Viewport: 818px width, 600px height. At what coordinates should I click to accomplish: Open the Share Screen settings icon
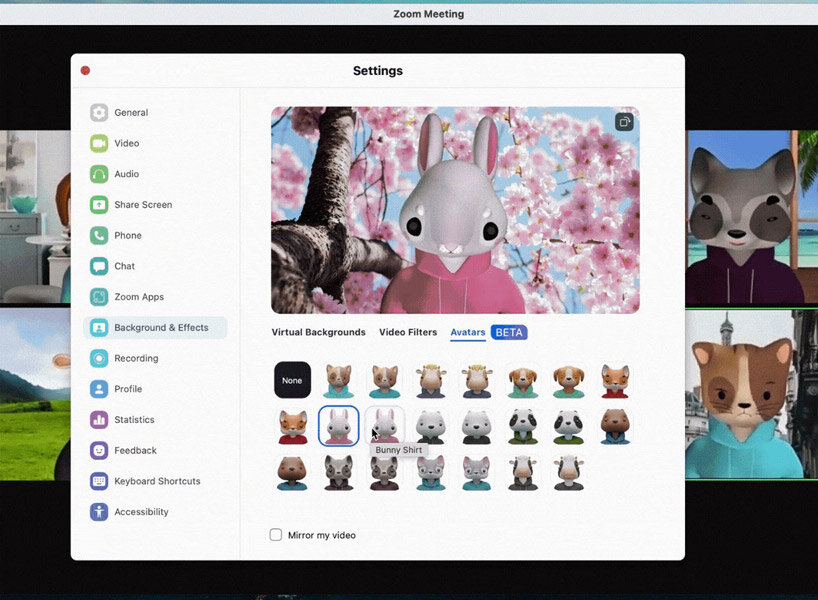coord(99,205)
